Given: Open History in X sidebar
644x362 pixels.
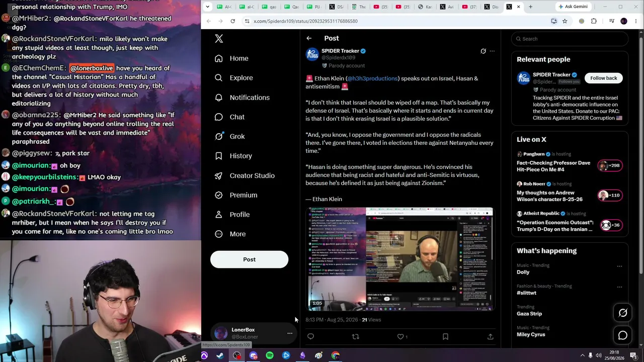Looking at the screenshot, I should tap(233, 156).
